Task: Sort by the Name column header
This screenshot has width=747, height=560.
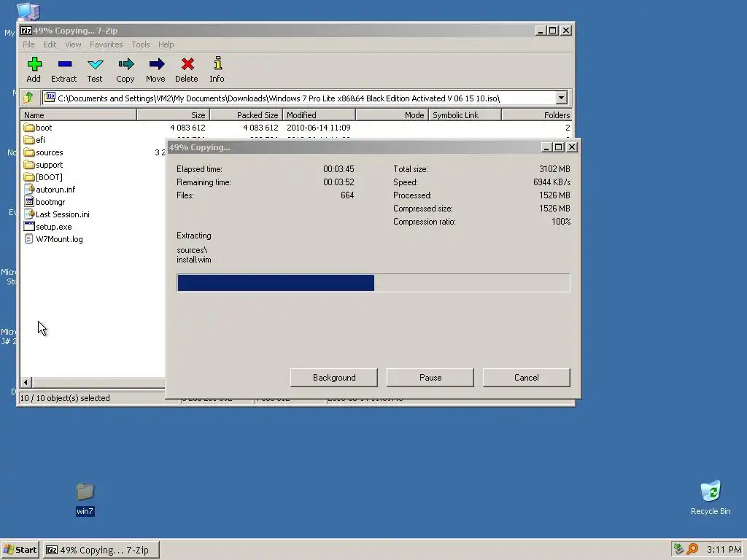Action: [x=78, y=114]
